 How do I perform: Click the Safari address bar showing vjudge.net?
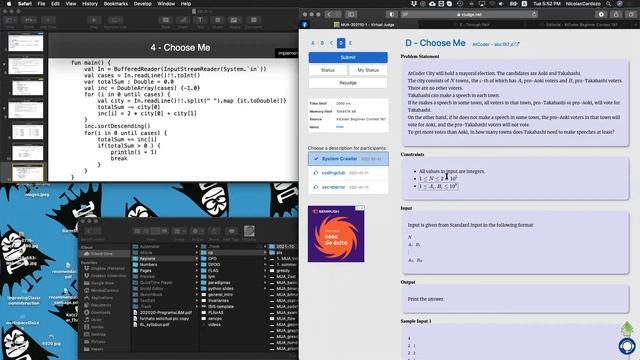tap(469, 14)
